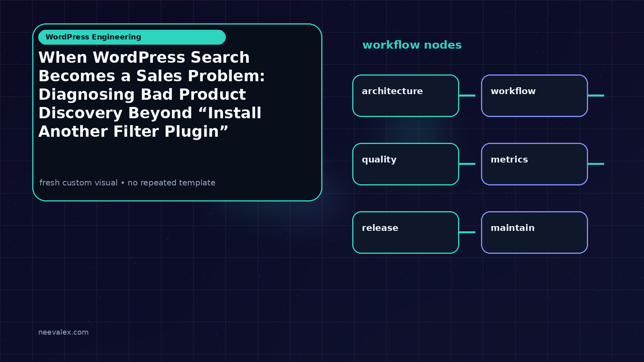Open the quality node box
Screen dimensions: 644x362
(406, 164)
